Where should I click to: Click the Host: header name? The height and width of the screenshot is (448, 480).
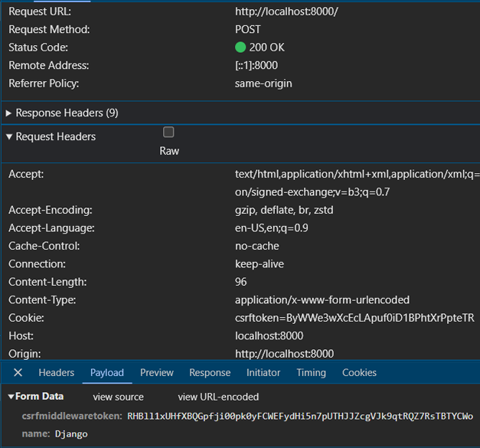tap(21, 336)
